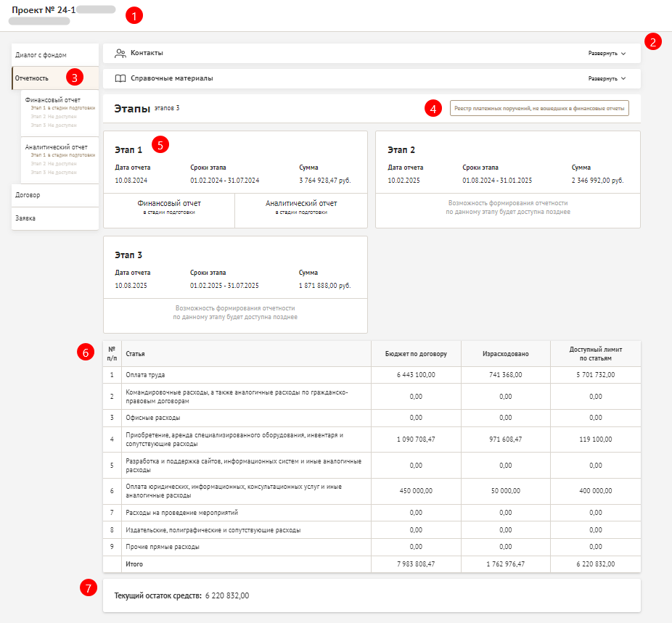
Task: Open Реестр платежных поручений registry button
Action: click(x=538, y=109)
